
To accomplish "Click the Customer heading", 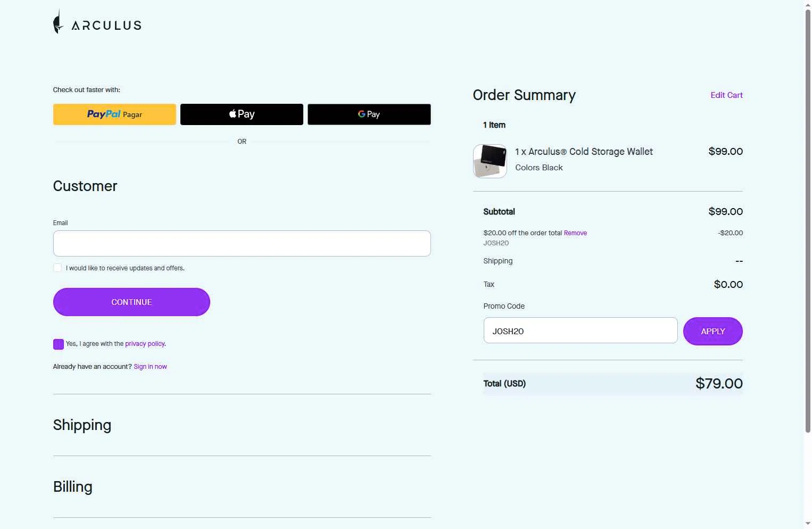I will (85, 186).
